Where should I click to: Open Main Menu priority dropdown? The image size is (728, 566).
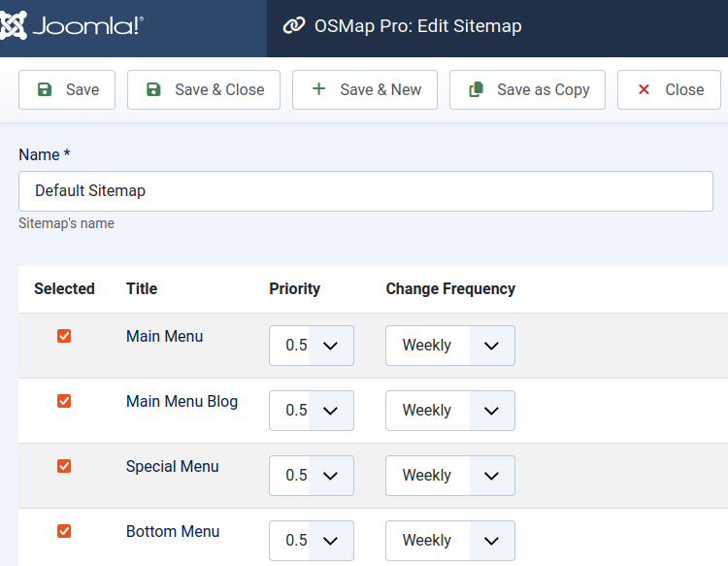click(x=312, y=346)
